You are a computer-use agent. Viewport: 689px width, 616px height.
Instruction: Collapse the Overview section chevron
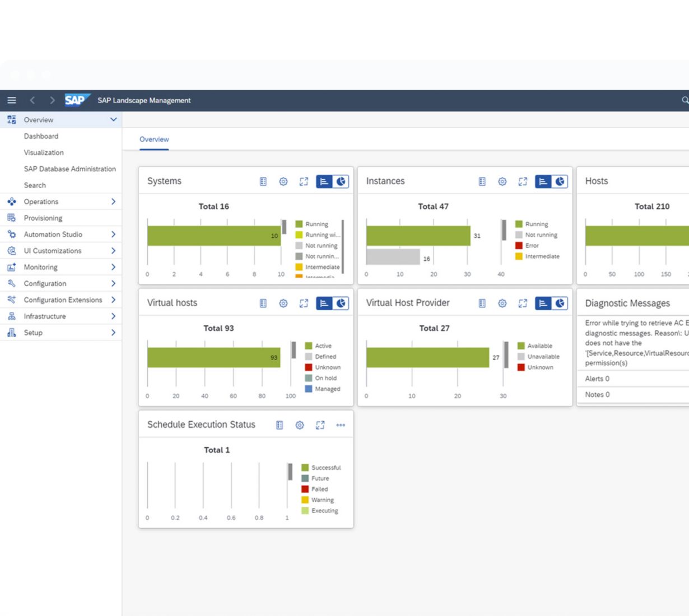point(113,120)
